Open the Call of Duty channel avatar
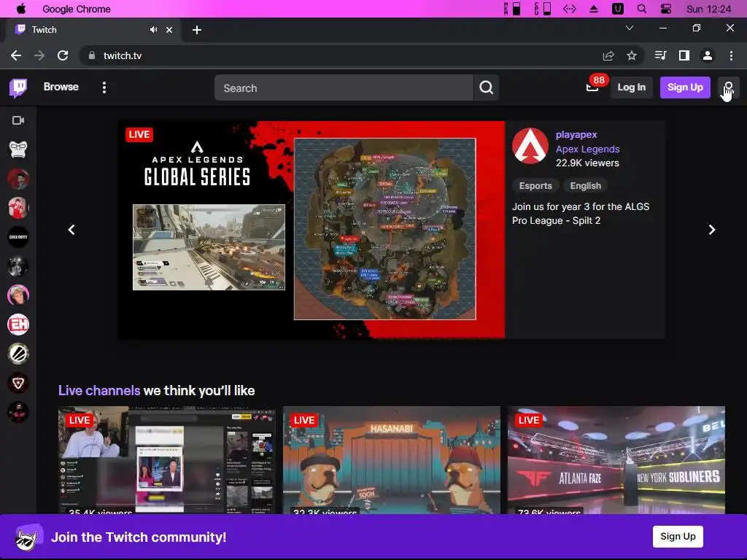The height and width of the screenshot is (560, 747). tap(18, 237)
